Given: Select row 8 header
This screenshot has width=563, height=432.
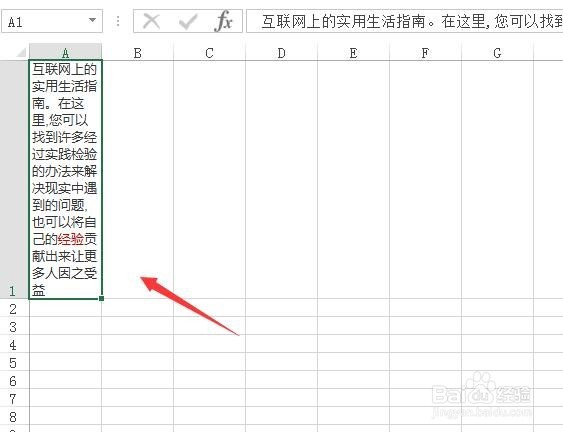Looking at the screenshot, I should click(x=14, y=416).
